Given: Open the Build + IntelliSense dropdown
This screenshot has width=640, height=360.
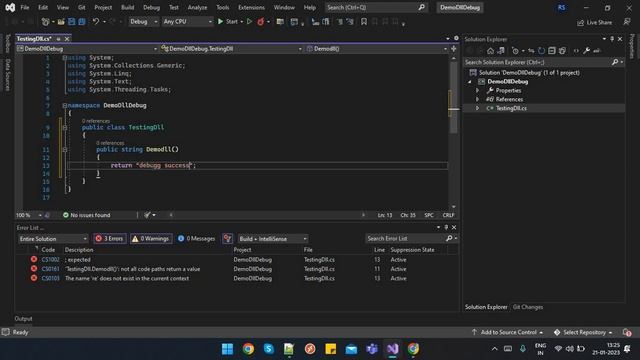Looking at the screenshot, I should (x=273, y=239).
